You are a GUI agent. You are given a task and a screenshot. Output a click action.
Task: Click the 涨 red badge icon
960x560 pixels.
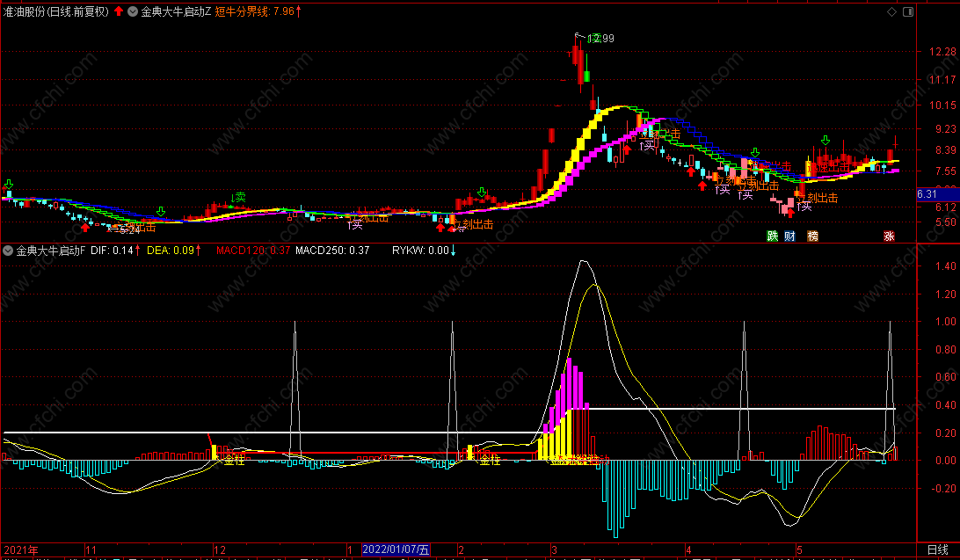[x=889, y=236]
